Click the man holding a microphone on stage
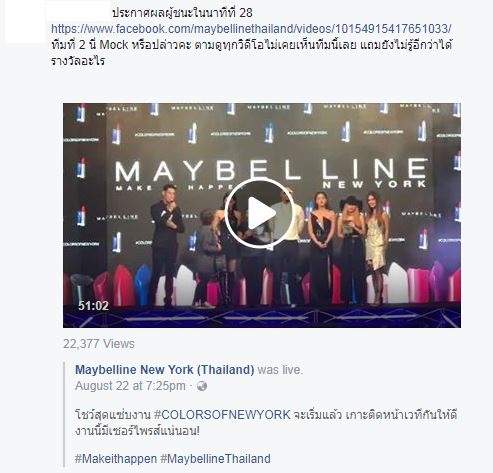Viewport: 493px width, 473px height. (166, 245)
